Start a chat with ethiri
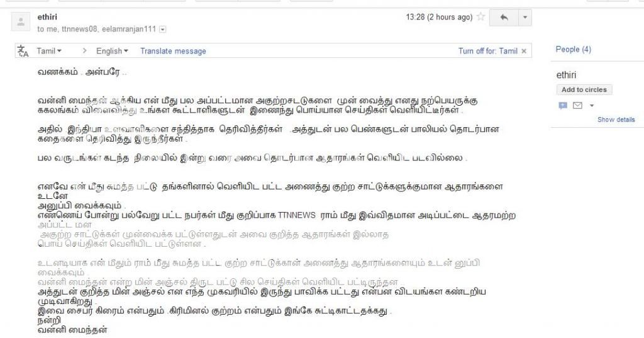The height and width of the screenshot is (338, 644). 563,106
